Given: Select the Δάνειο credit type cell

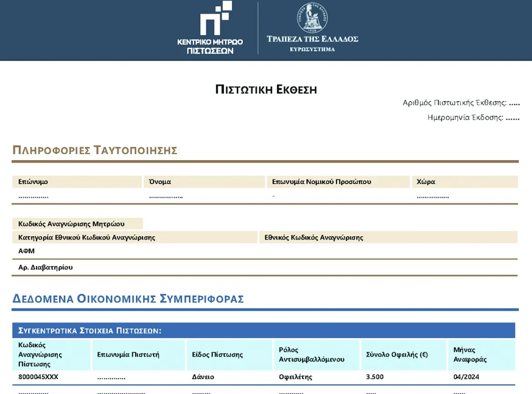Looking at the screenshot, I should (x=203, y=377).
